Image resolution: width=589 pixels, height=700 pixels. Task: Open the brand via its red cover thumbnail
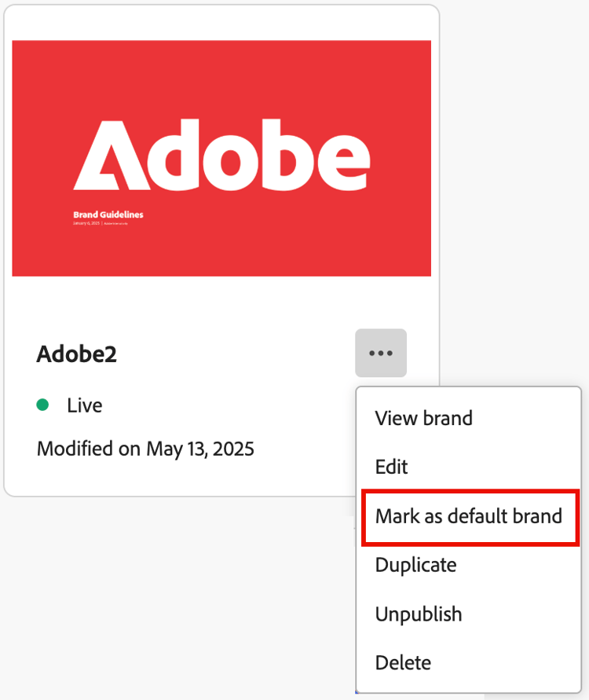coord(221,157)
